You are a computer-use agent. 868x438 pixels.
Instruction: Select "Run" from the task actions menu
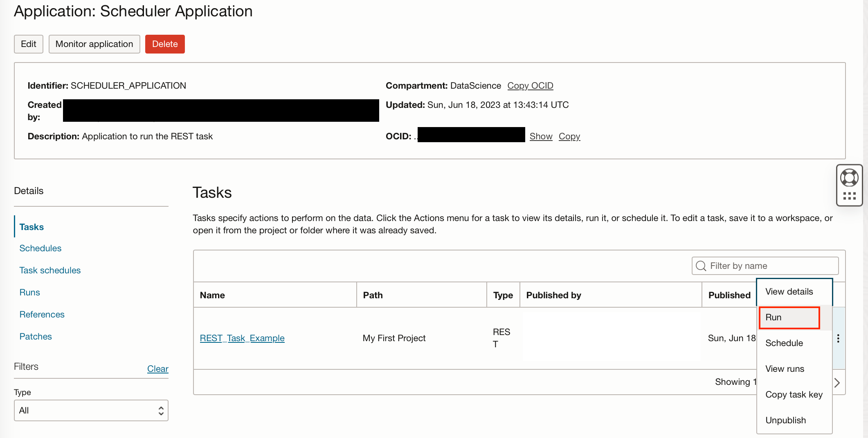(774, 317)
